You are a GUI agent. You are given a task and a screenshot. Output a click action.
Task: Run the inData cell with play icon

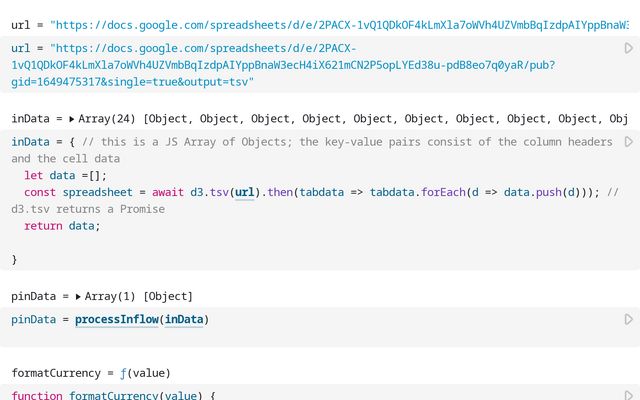pos(629,142)
